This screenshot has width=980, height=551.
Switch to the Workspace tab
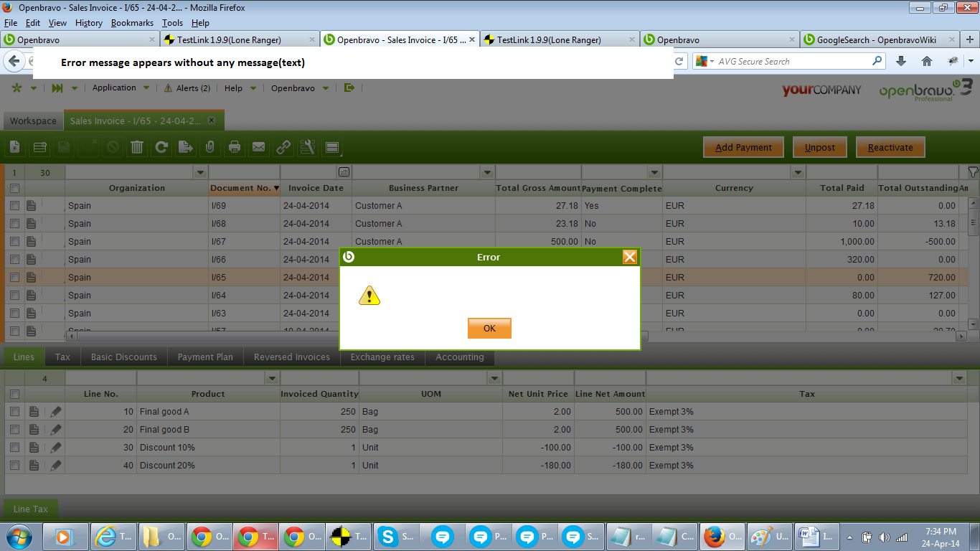(x=33, y=121)
